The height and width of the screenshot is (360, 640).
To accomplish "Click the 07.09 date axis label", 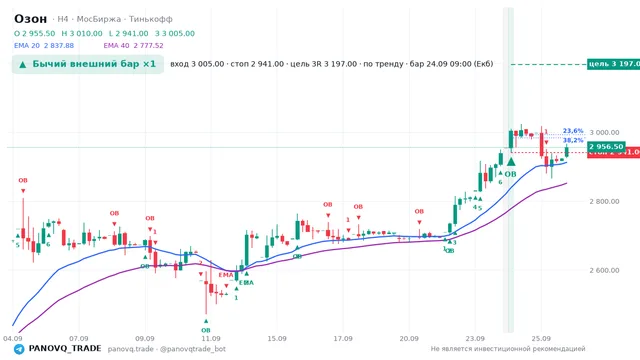I will point(79,339).
